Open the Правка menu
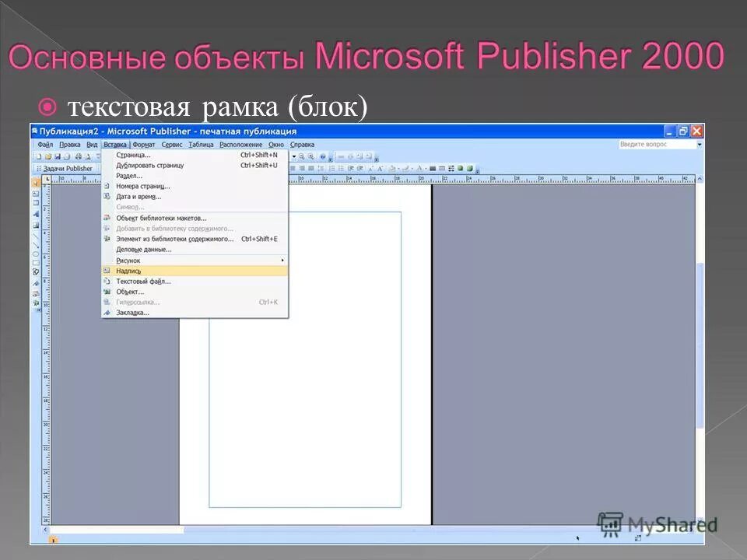The height and width of the screenshot is (560, 747). [69, 145]
